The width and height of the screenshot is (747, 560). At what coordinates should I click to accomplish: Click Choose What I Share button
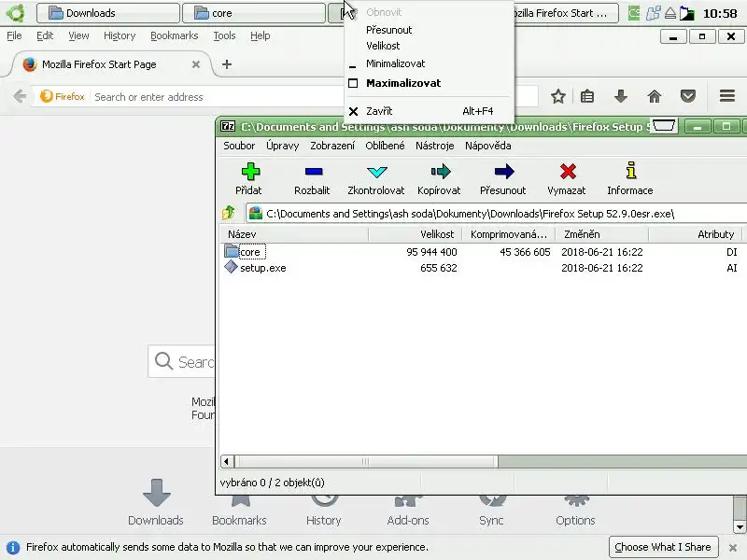click(x=663, y=547)
